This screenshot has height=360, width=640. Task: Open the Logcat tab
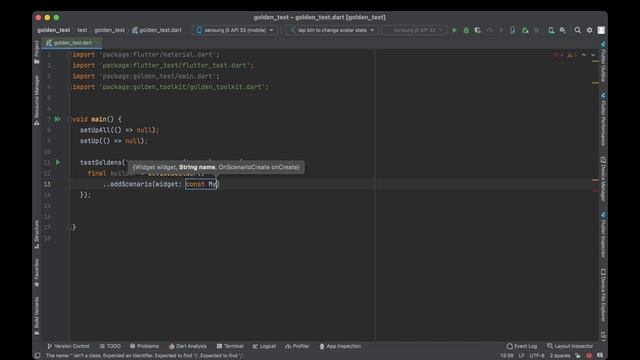264,346
